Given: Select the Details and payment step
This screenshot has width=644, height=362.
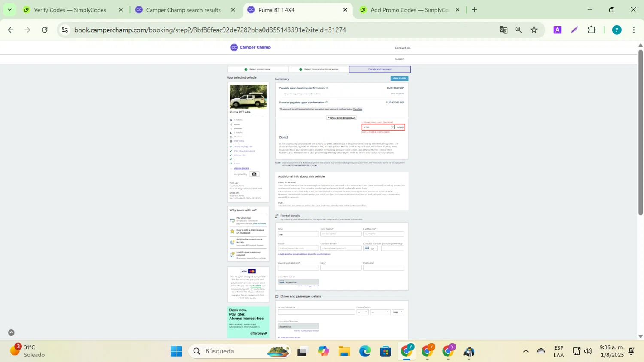Looking at the screenshot, I should coord(380,69).
